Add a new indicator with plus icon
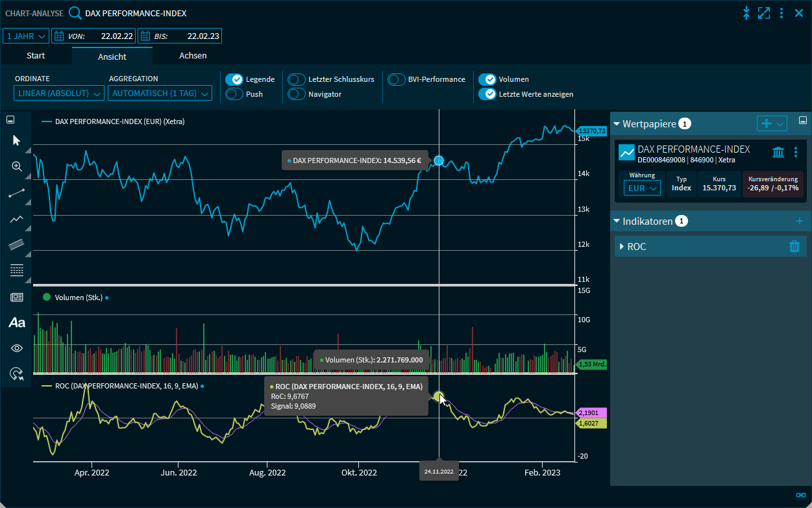This screenshot has width=812, height=508. 799,222
